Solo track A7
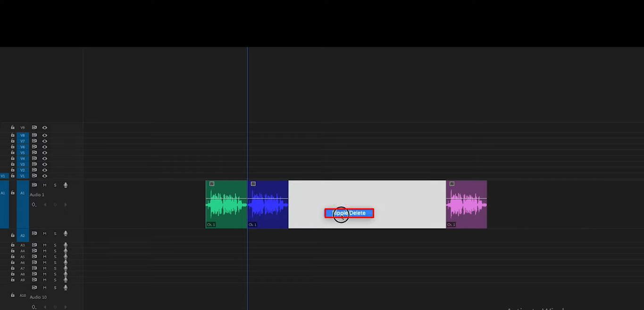Image resolution: width=644 pixels, height=310 pixels. pyautogui.click(x=55, y=268)
